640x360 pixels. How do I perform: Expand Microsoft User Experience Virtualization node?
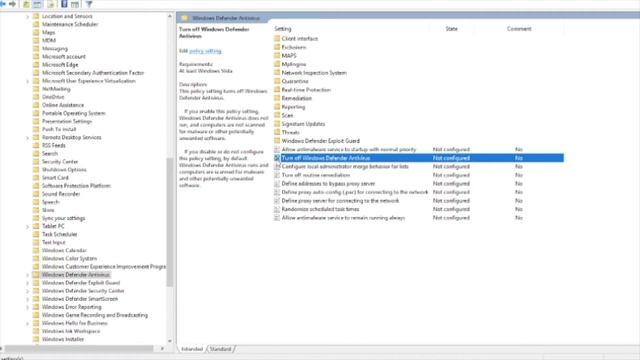[x=28, y=81]
